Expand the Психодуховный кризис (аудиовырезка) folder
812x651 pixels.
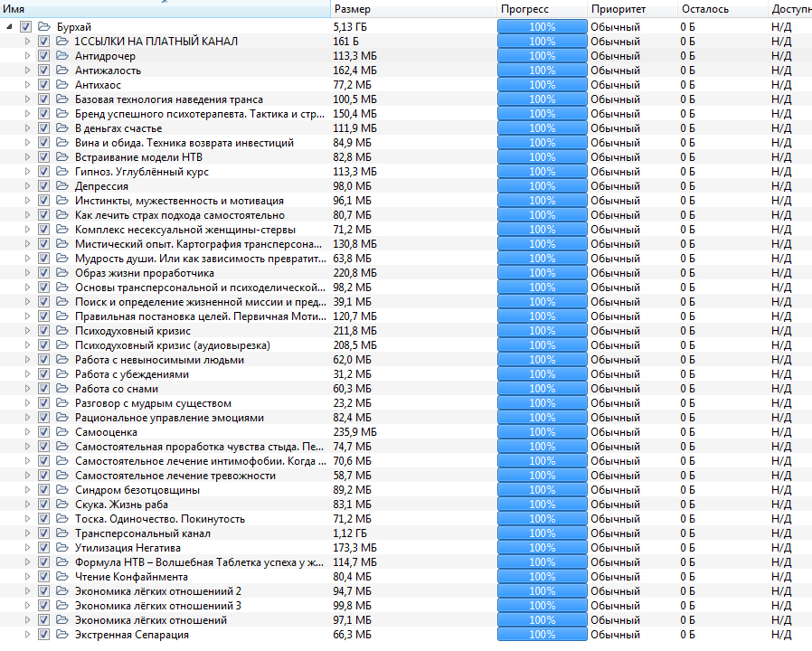pyautogui.click(x=27, y=345)
